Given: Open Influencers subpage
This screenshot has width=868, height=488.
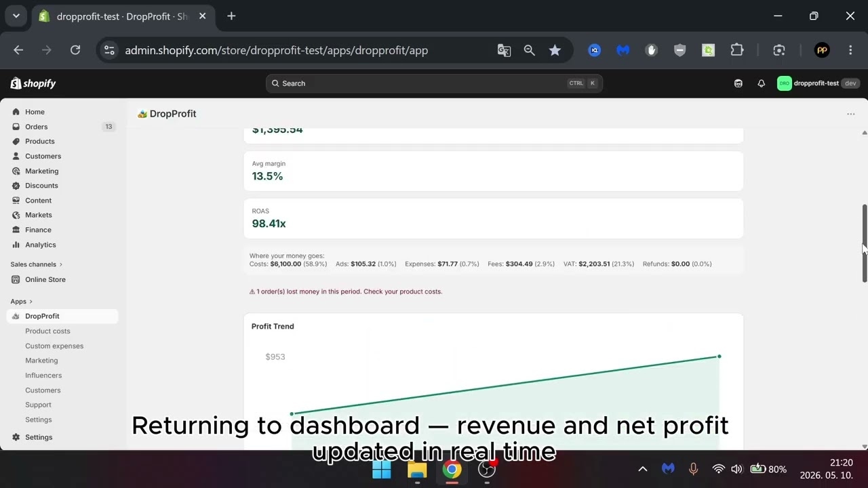Looking at the screenshot, I should (43, 375).
